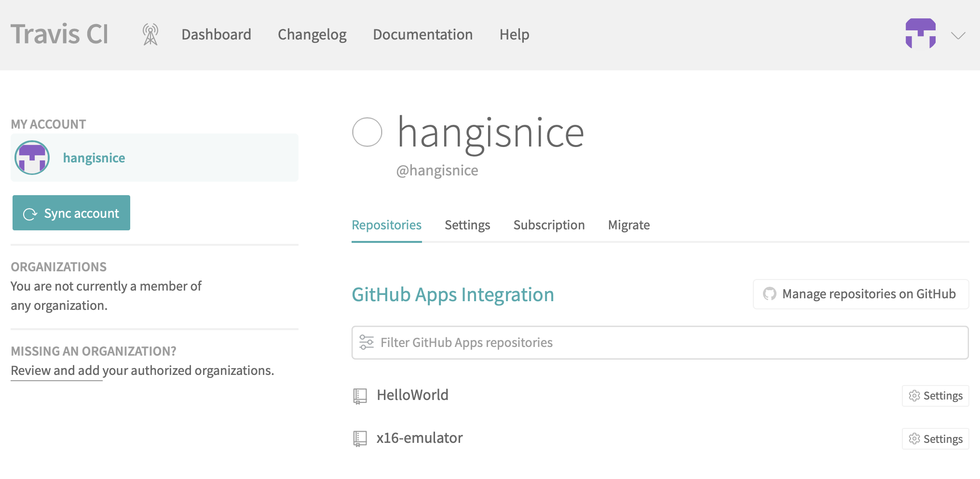Click the HelloWorld repository book icon
This screenshot has width=980, height=479.
tap(360, 396)
